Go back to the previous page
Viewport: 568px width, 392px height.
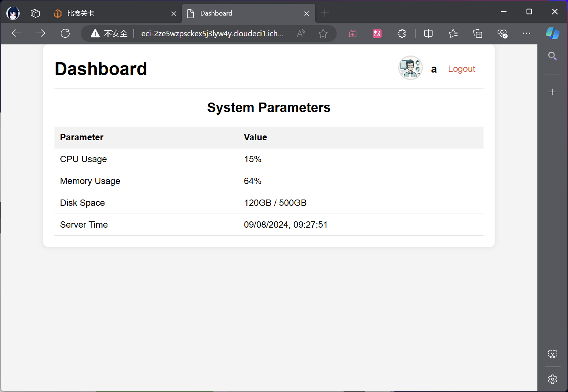point(16,33)
